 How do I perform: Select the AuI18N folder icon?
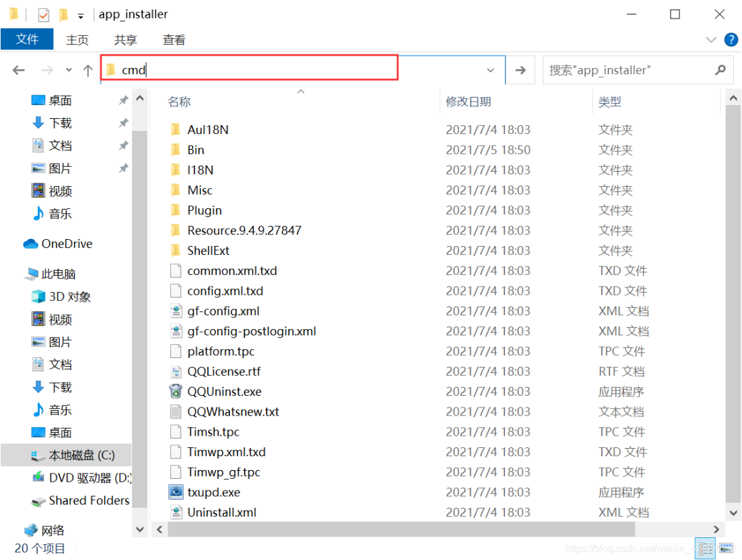tap(176, 129)
